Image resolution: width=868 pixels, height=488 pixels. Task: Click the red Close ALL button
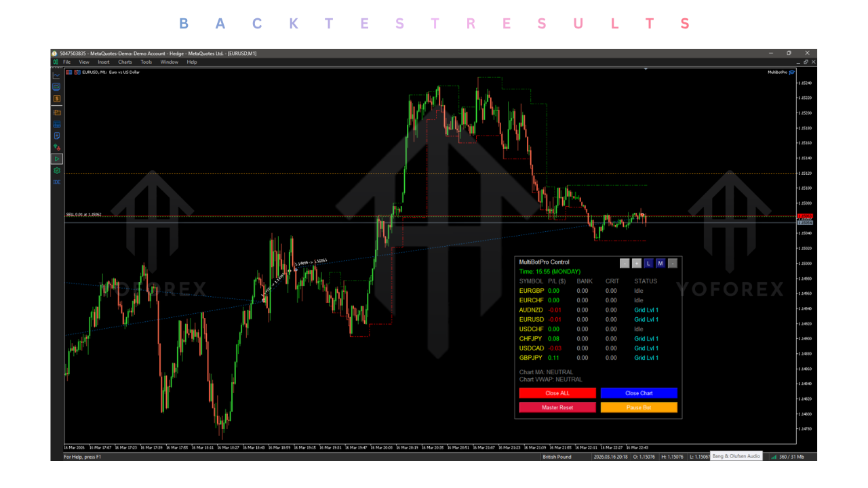[557, 393]
